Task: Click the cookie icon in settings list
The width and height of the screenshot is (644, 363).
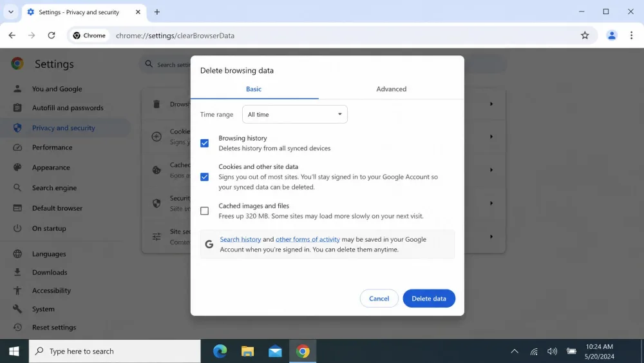Action: pos(156,137)
